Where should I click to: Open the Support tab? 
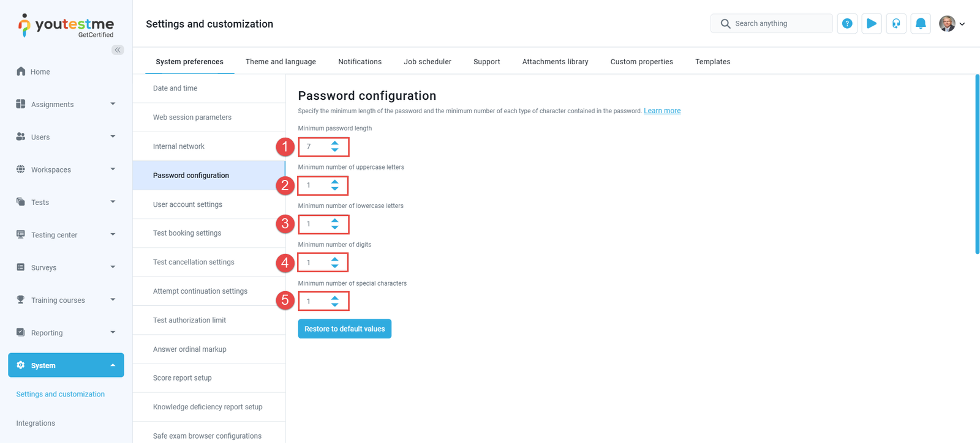487,62
